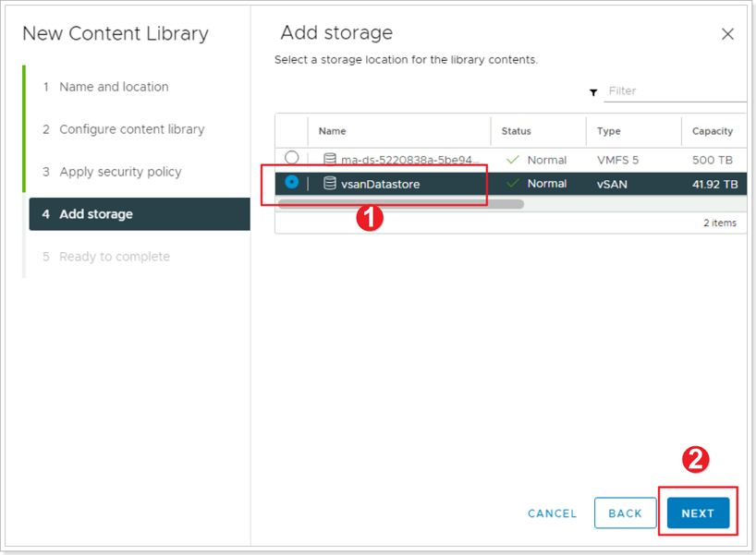Click the horizontal scrollbar under the datastore table
The width and height of the screenshot is (756, 555).
pos(401,204)
